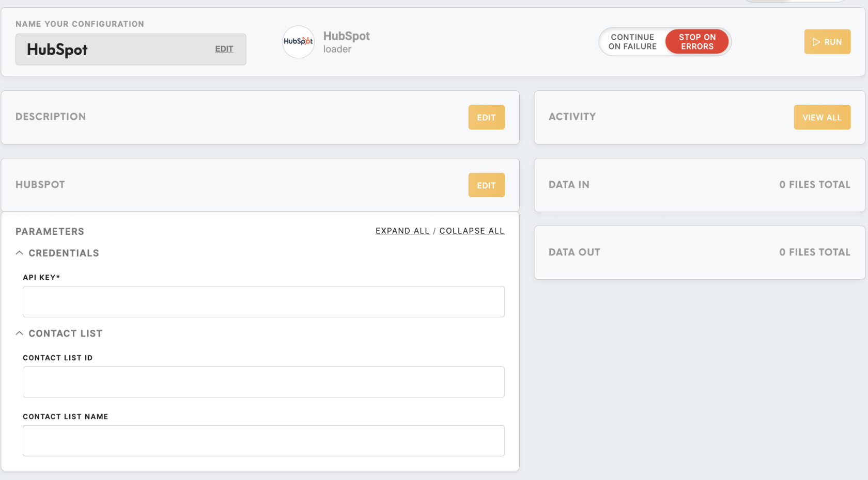Click the Contact List section label
The width and height of the screenshot is (868, 480).
(65, 333)
